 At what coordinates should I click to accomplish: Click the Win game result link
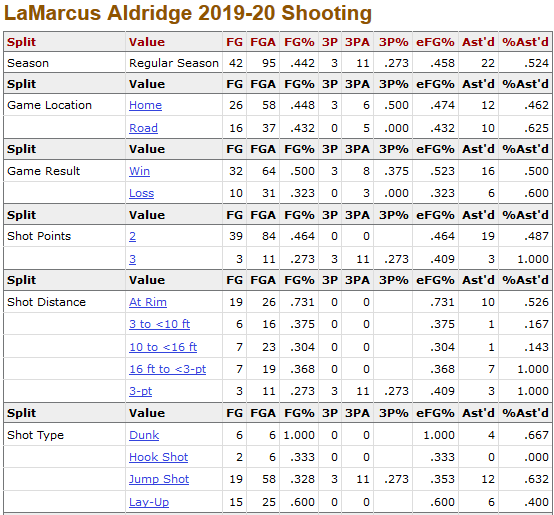pos(139,171)
